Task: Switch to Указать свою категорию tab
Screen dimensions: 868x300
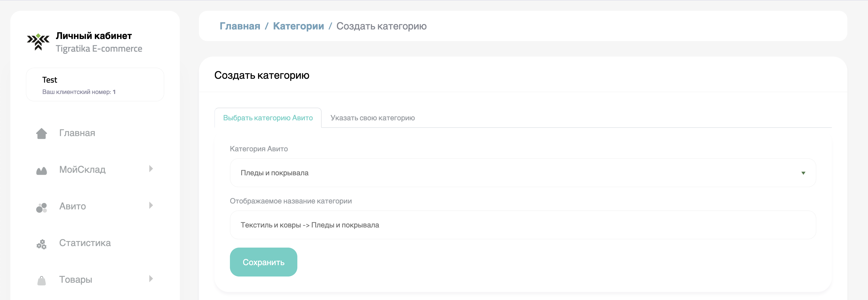Action: [372, 118]
